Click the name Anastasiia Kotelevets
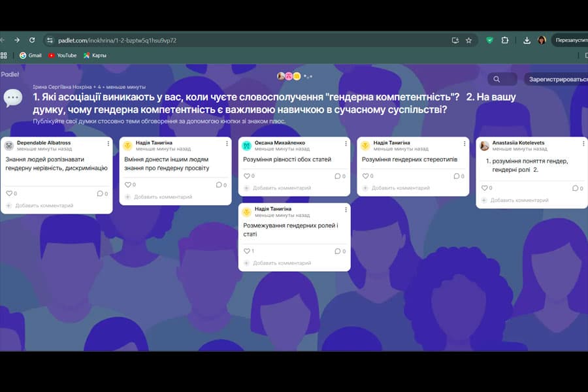 pos(518,142)
